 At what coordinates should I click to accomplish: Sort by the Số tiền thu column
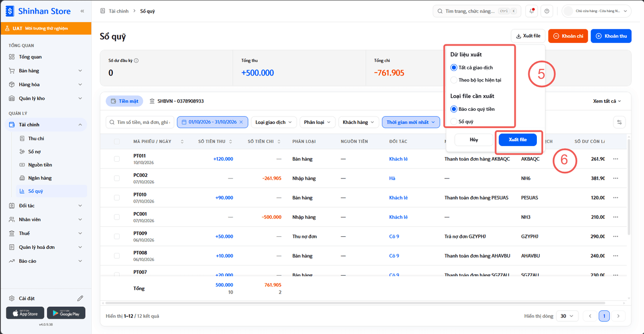tap(229, 142)
